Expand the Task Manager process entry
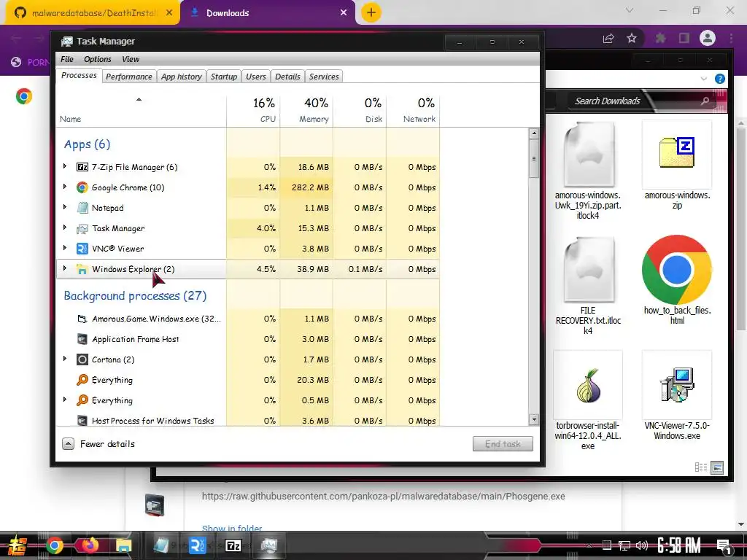The height and width of the screenshot is (560, 747). coord(65,227)
